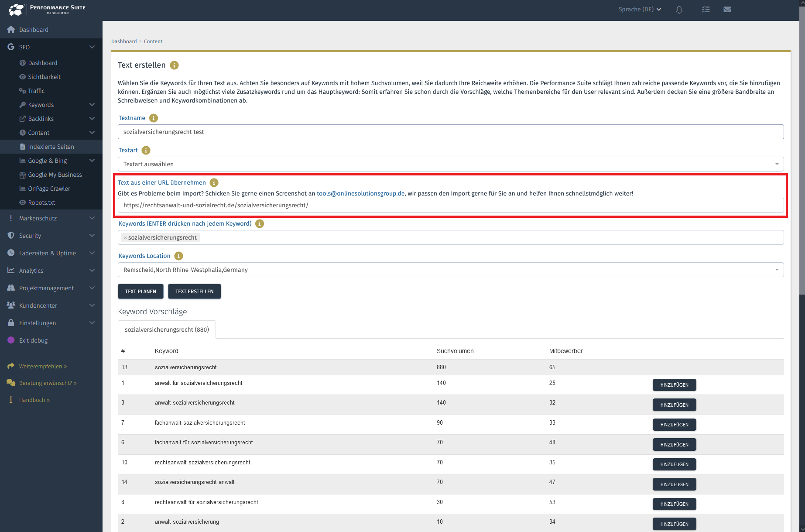805x532 pixels.
Task: Expand Markenschutz section chevron
Action: coord(92,218)
